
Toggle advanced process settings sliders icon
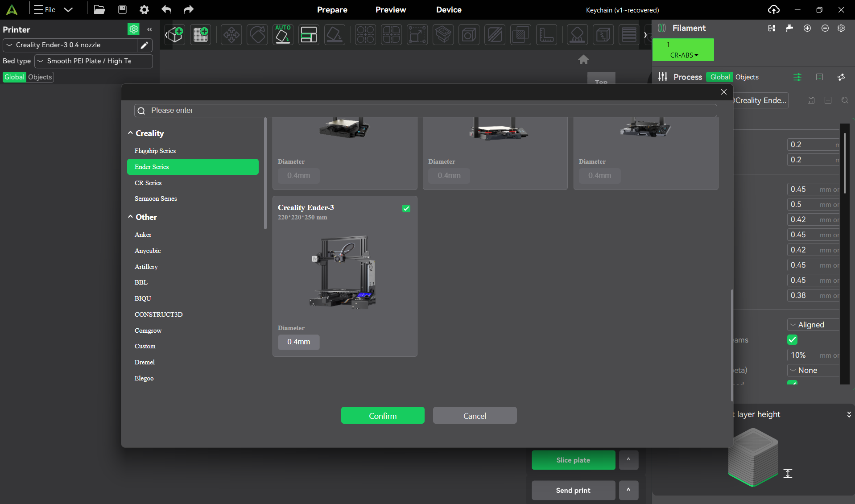pos(797,77)
